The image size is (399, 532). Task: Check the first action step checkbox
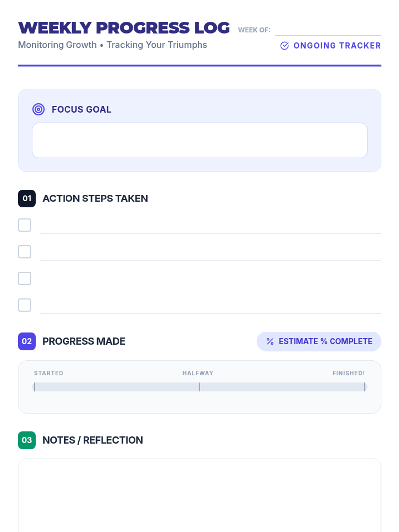(x=25, y=225)
